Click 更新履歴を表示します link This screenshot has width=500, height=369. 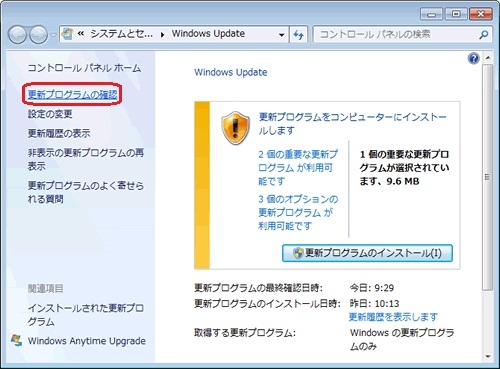(x=393, y=317)
